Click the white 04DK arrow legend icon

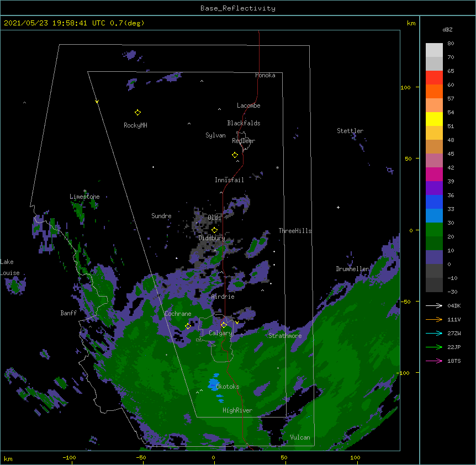pyautogui.click(x=434, y=305)
